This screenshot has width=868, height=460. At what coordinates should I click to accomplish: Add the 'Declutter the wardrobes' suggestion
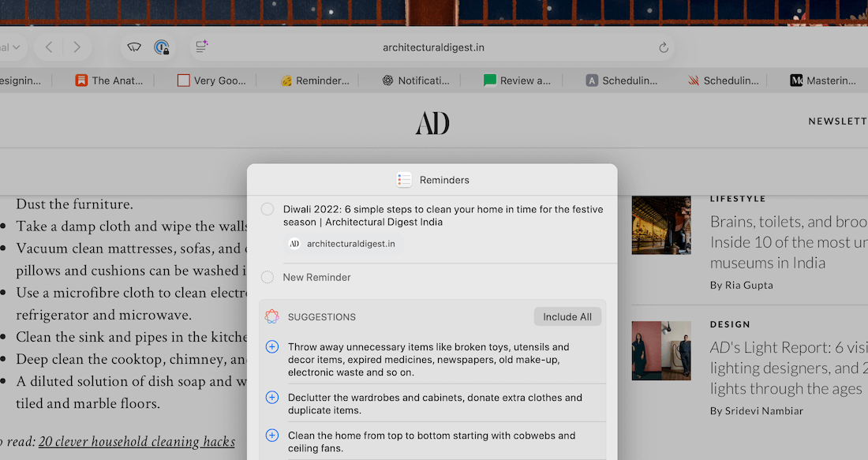[272, 398]
